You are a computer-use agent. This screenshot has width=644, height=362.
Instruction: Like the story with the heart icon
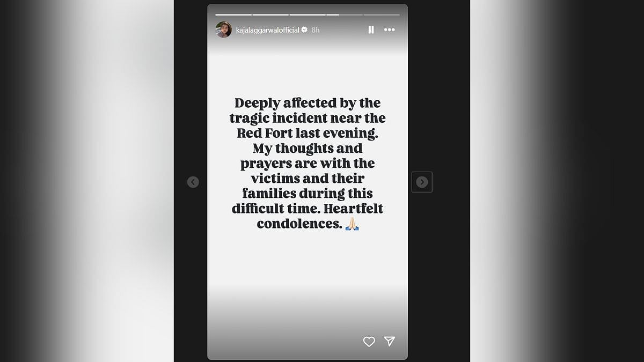pyautogui.click(x=369, y=342)
